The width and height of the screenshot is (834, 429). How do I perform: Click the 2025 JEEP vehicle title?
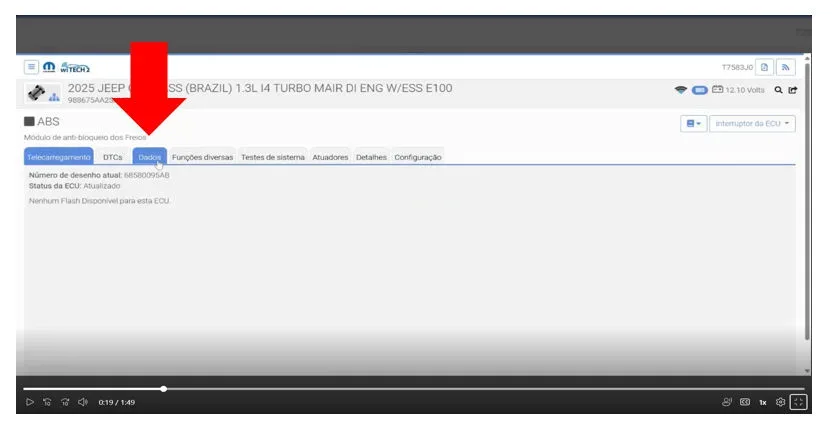coord(260,88)
